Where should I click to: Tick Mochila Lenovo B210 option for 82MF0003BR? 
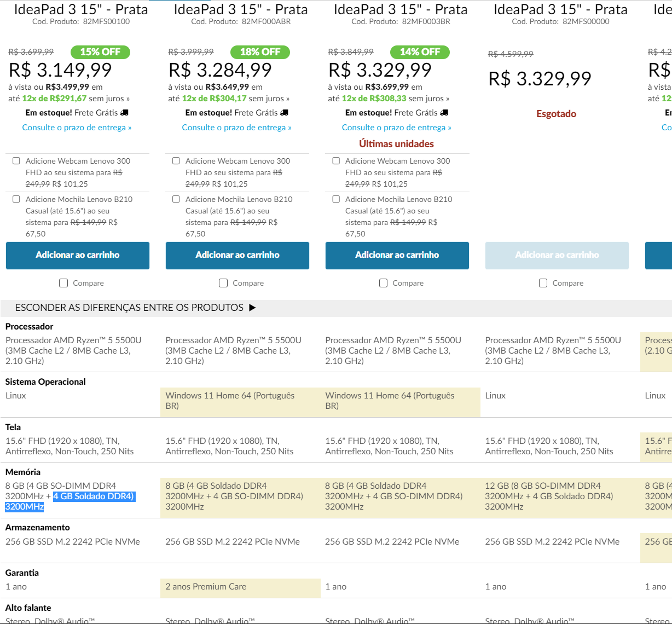click(x=336, y=199)
